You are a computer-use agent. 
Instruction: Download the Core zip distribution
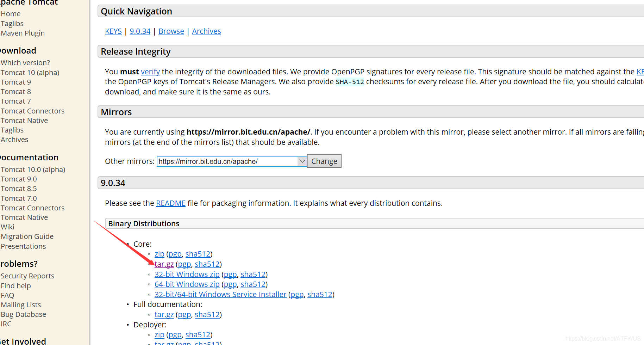[160, 254]
